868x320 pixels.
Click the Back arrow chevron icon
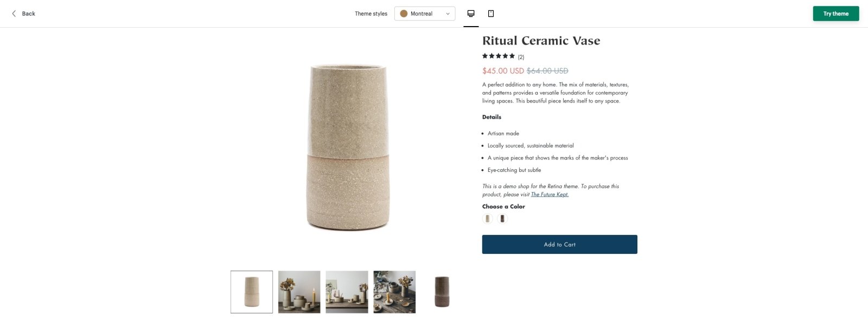pos(14,14)
